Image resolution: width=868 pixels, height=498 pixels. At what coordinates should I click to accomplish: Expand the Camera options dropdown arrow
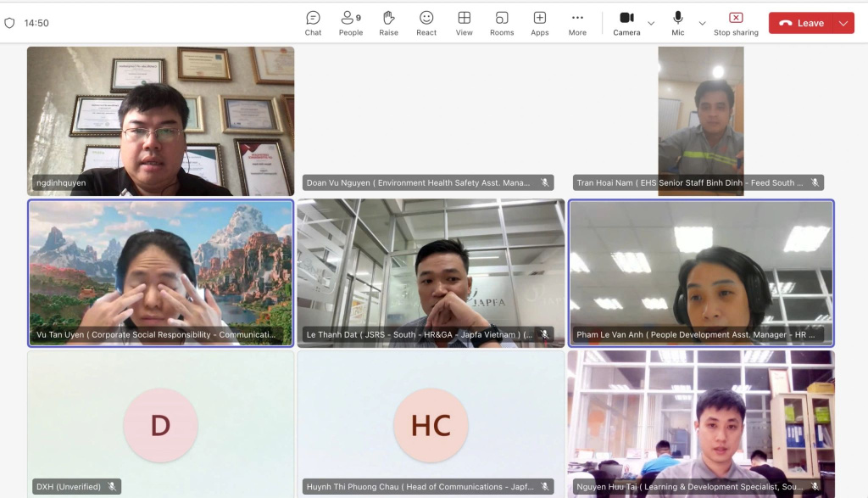point(651,23)
